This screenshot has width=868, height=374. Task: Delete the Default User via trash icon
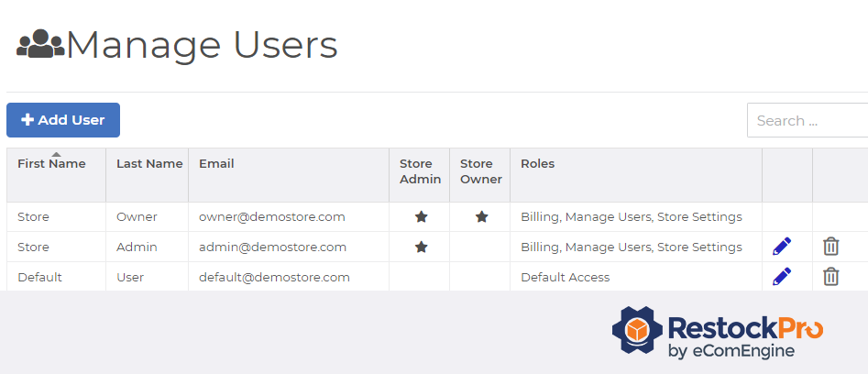pos(830,277)
